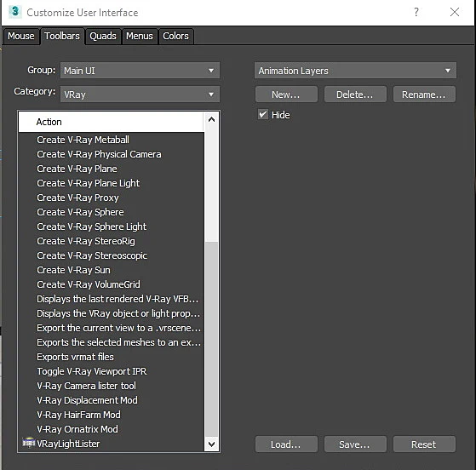Uncheck the Hide checkbox
Screen dimensions: 476x470
point(263,115)
